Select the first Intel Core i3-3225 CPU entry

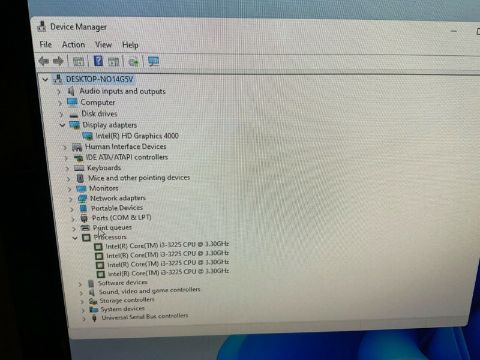[167, 245]
